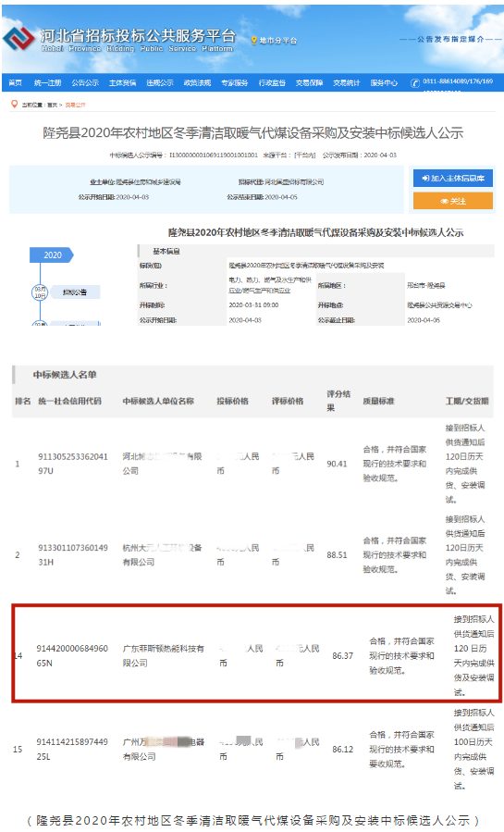Click the orange 交易公开 breadcrumb link
This screenshot has width=504, height=832.
75,106
